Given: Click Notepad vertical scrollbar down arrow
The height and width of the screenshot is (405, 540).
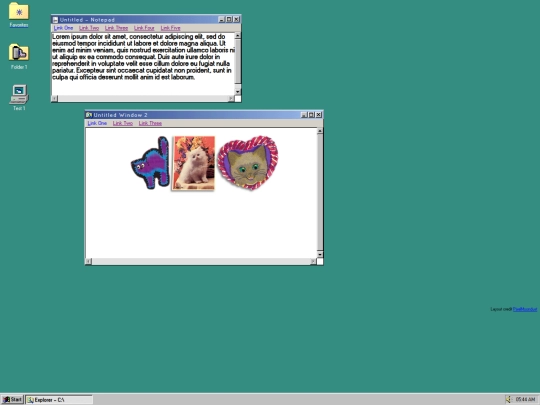Looking at the screenshot, I should coord(238,92).
